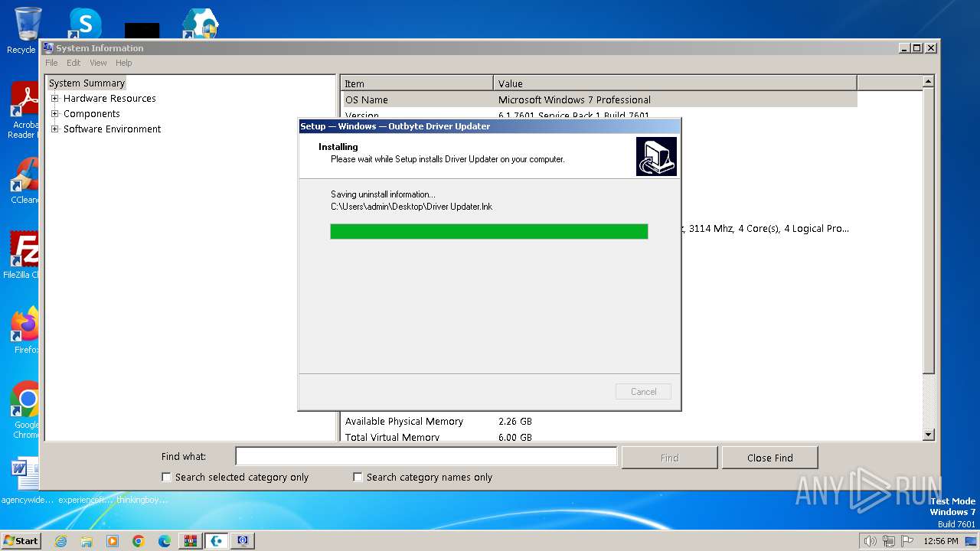Select Components label in tree

pyautogui.click(x=92, y=113)
